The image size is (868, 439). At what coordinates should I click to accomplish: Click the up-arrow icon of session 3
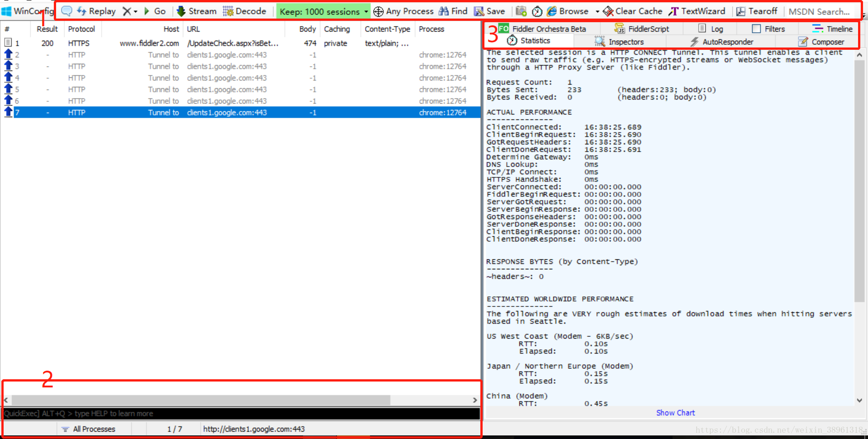[x=8, y=66]
